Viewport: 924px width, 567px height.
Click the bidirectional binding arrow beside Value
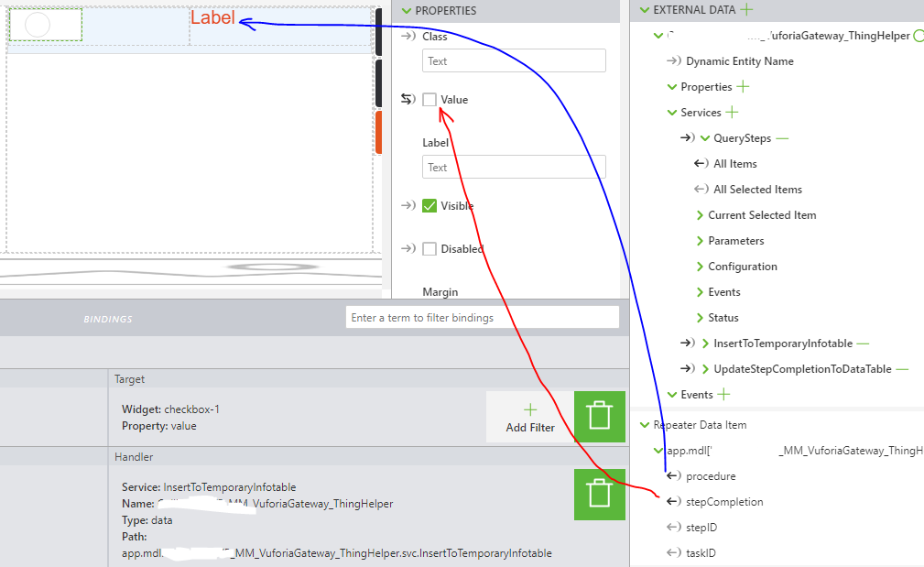408,98
